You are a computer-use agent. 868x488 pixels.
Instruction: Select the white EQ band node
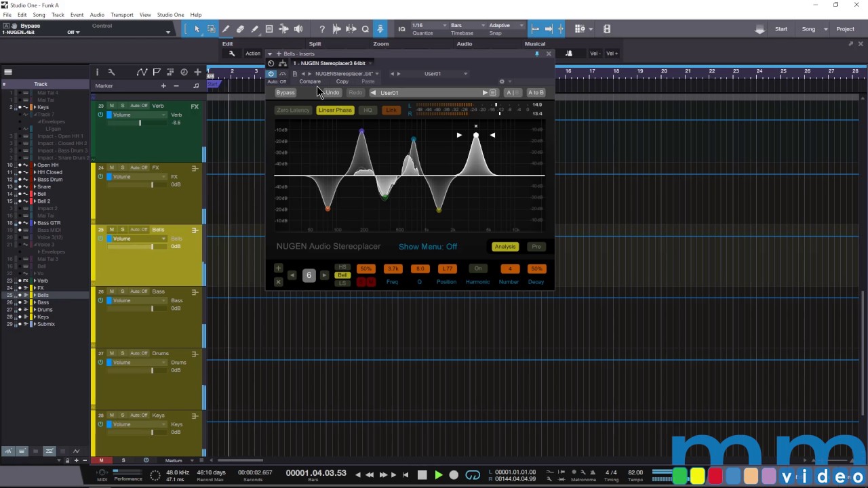[x=476, y=136]
